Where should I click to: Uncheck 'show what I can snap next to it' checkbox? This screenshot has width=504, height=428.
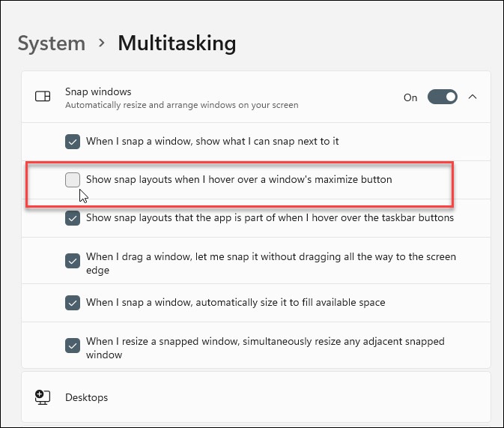tap(73, 141)
